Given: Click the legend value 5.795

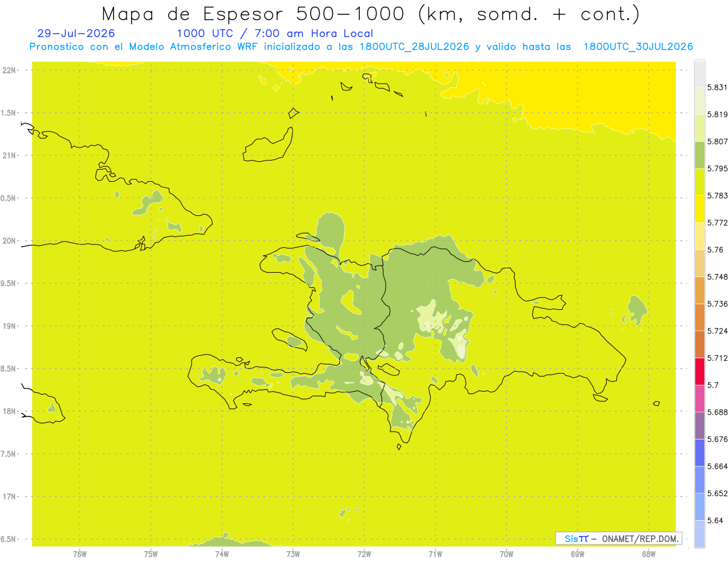Looking at the screenshot, I should [717, 169].
